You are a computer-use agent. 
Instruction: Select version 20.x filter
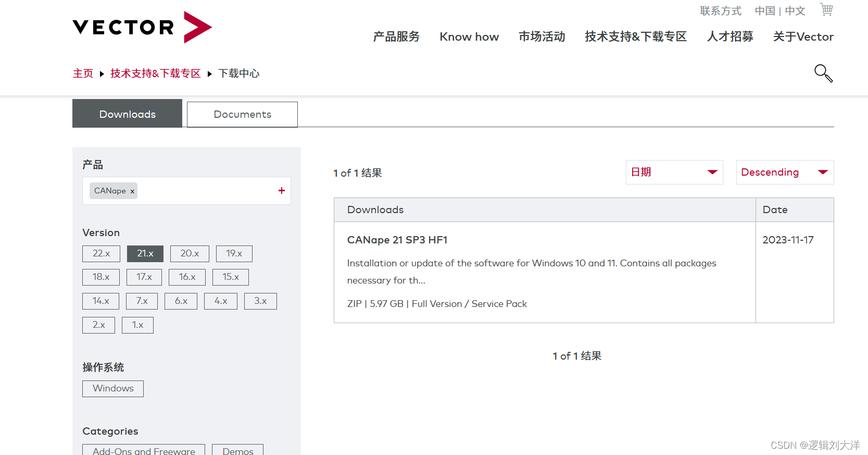click(190, 254)
